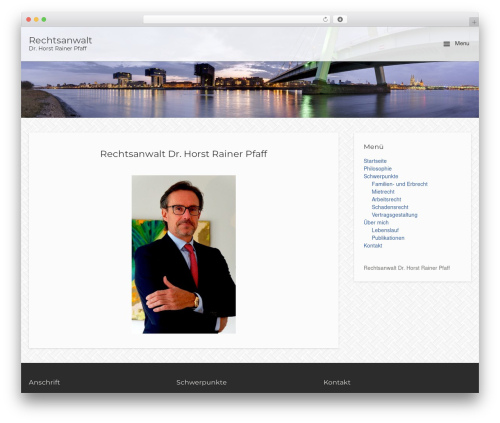Open a new browser tab with plus button

pyautogui.click(x=474, y=22)
